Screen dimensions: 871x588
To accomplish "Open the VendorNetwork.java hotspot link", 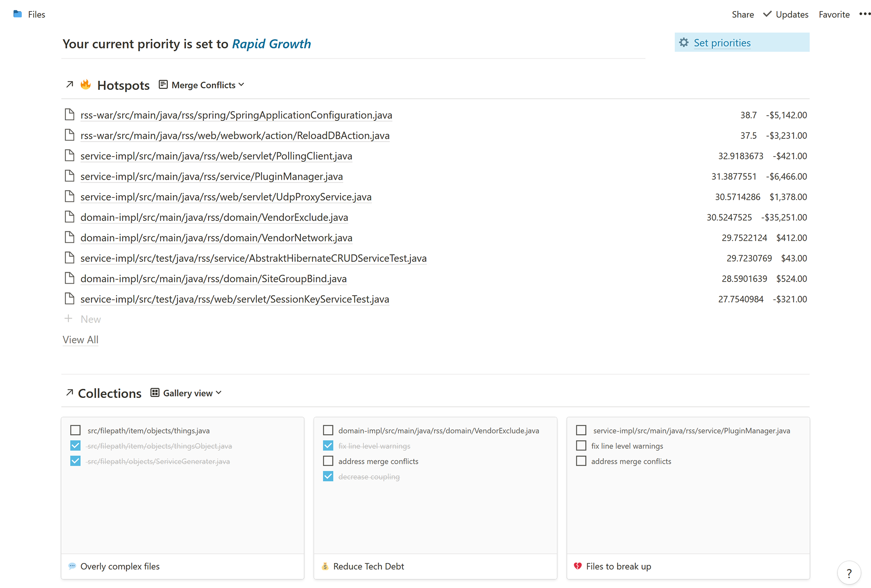I will (216, 238).
